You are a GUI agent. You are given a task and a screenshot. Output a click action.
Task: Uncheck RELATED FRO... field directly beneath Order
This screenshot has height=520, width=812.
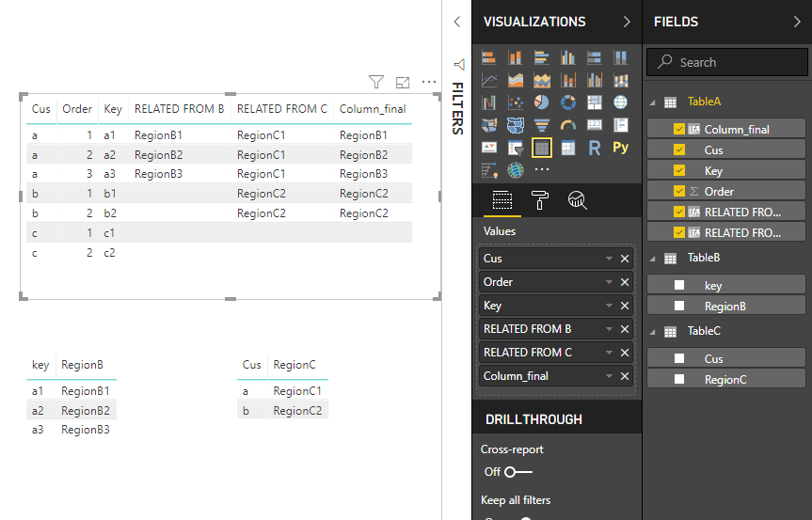click(679, 213)
